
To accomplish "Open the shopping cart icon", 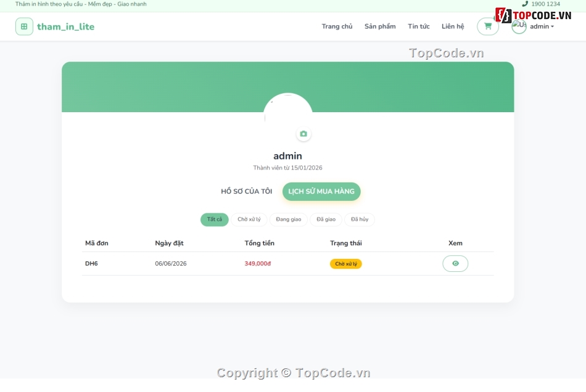I will click(488, 26).
